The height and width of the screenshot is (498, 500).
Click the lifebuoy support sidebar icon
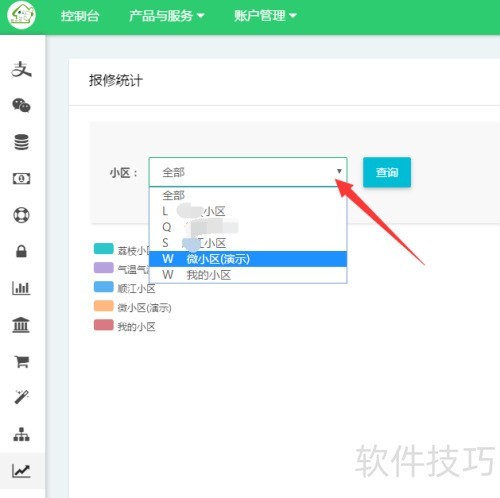pyautogui.click(x=21, y=215)
